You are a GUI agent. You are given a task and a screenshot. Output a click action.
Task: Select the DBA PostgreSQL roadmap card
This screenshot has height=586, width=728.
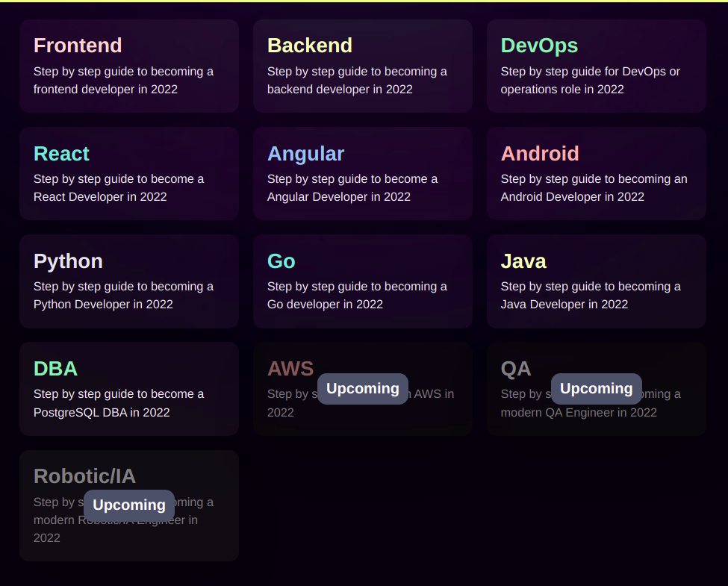point(128,388)
